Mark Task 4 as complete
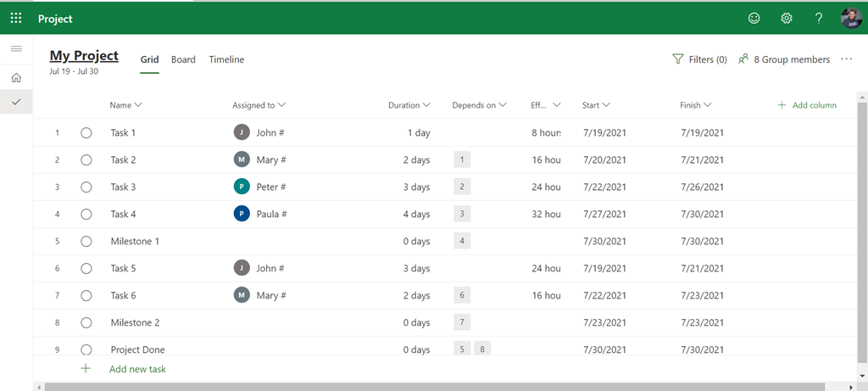This screenshot has width=868, height=391. click(86, 215)
